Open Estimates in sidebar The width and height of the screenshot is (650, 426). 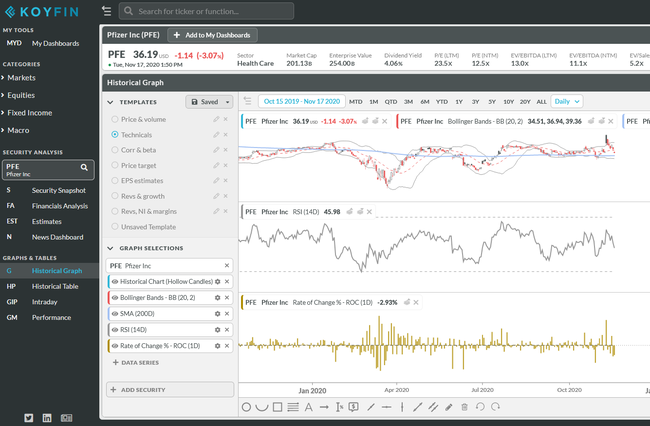(x=46, y=222)
